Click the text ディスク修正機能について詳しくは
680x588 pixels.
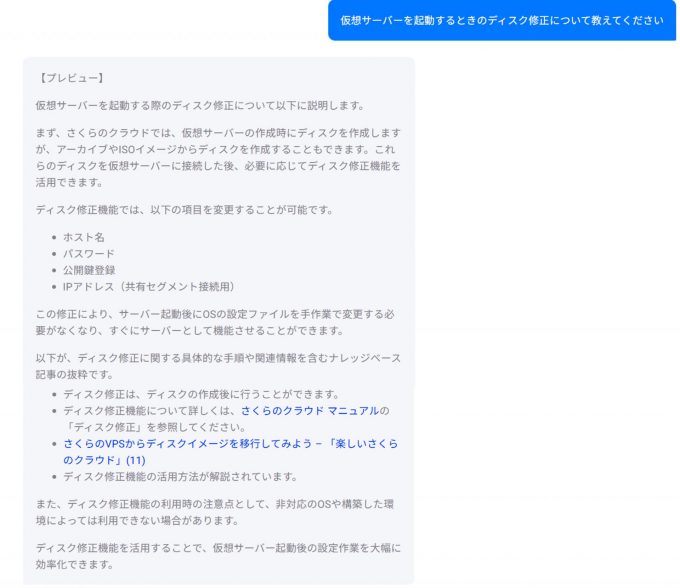(x=150, y=411)
